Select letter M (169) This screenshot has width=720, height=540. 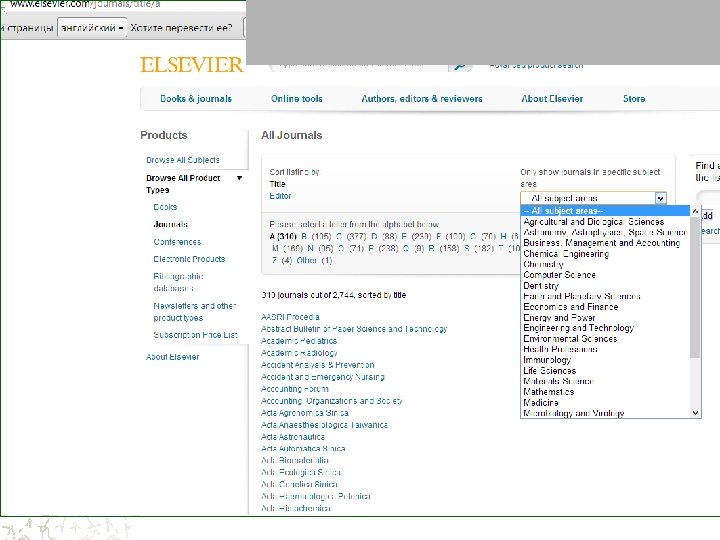[287, 248]
